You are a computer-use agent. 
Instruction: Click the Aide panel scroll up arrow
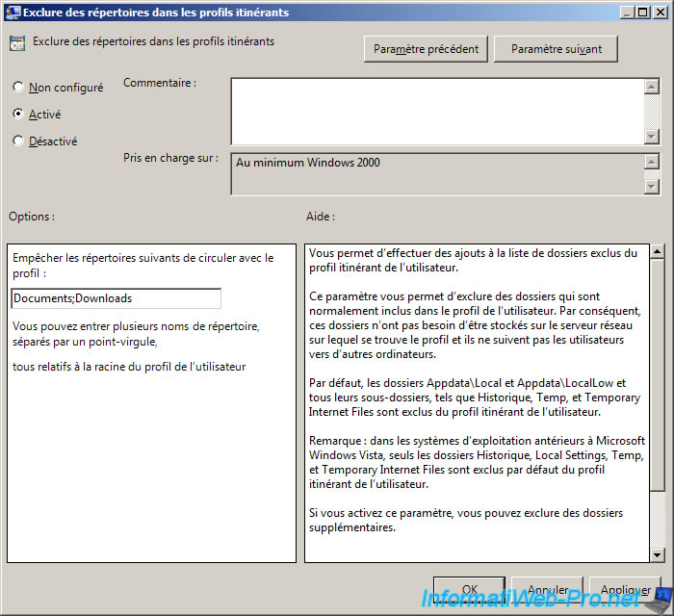pos(657,252)
